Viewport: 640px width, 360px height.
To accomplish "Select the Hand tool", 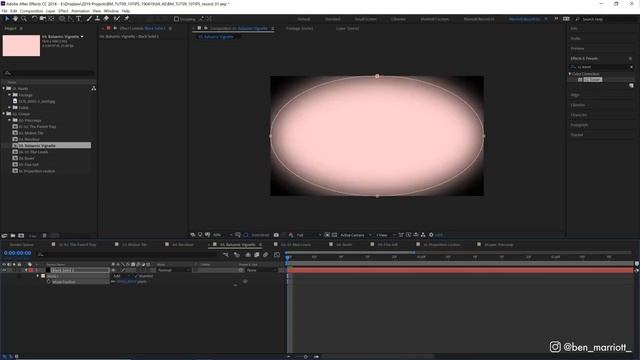I will [x=16, y=19].
